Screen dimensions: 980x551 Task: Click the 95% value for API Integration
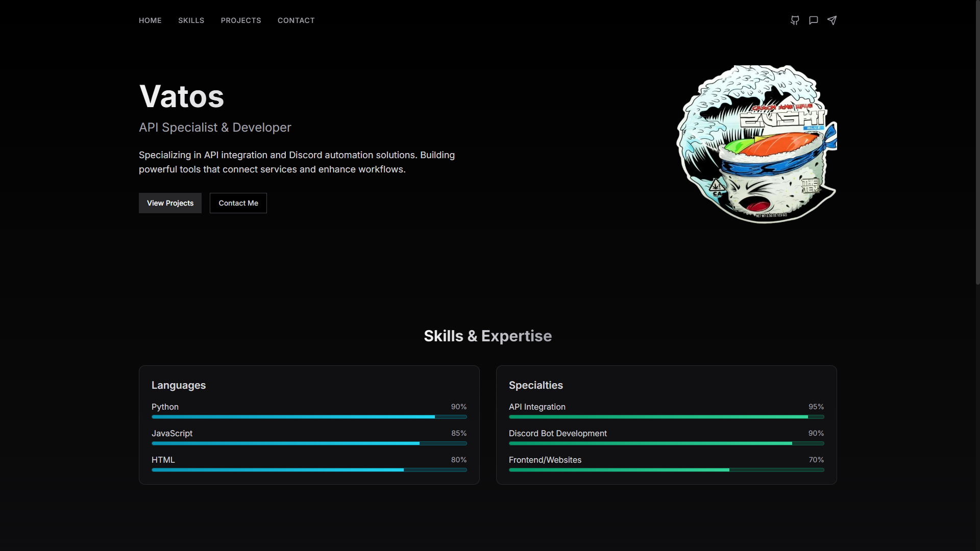[816, 407]
